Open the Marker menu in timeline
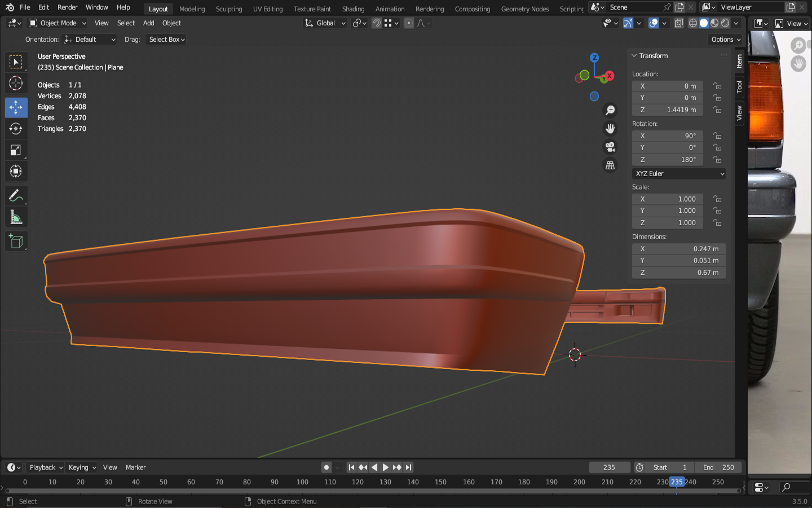Image resolution: width=812 pixels, height=508 pixels. 135,467
